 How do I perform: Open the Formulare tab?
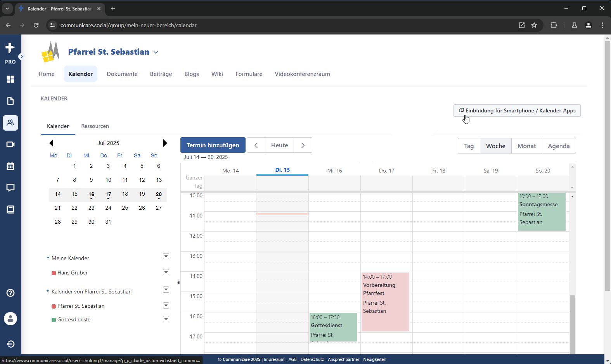click(x=249, y=74)
